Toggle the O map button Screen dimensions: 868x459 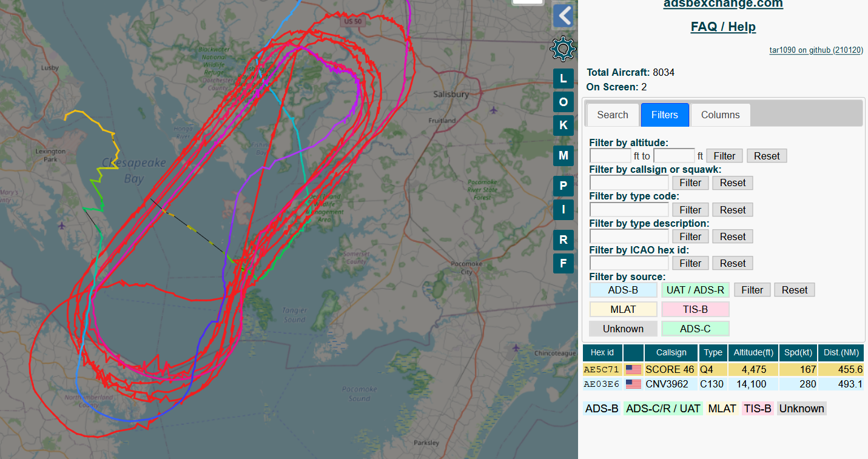[564, 102]
